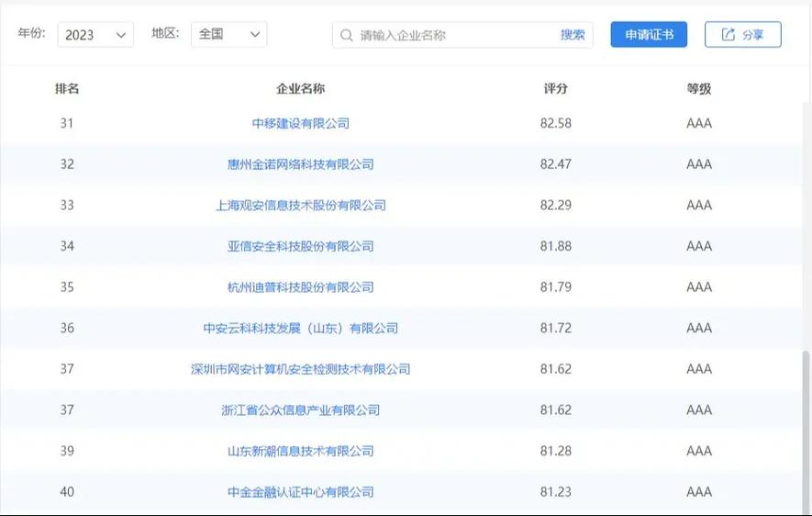
Task: Select the score 82.47 cell
Action: [556, 164]
